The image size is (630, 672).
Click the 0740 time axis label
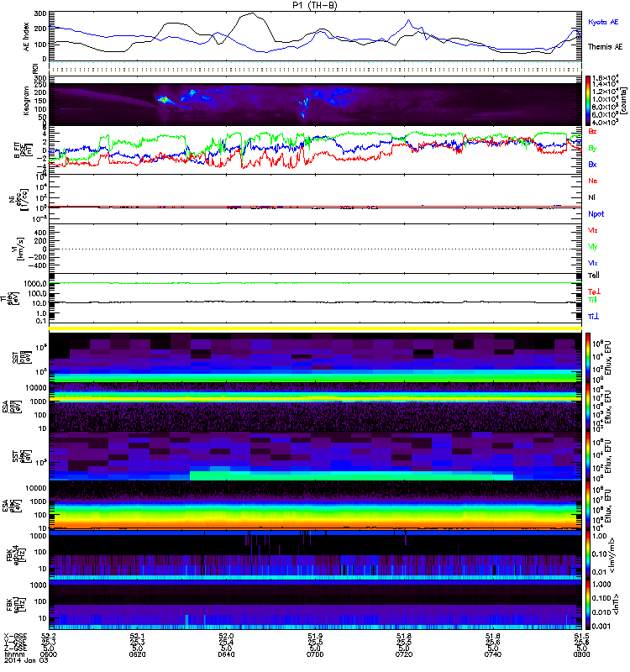pos(492,654)
